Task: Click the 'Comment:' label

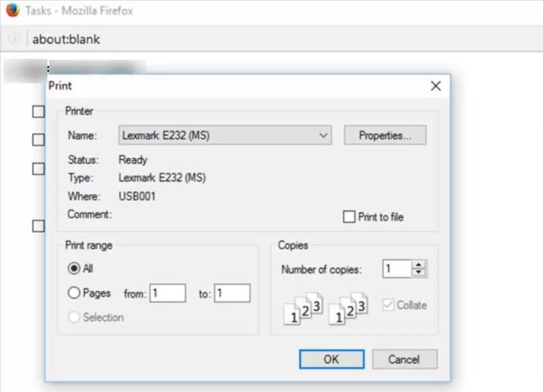Action: (x=90, y=214)
